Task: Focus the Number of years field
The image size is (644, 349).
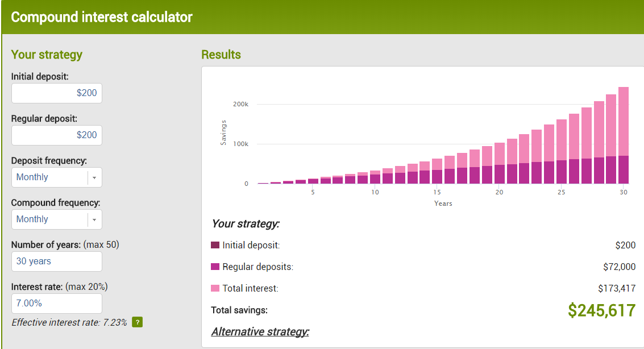Action: (x=57, y=261)
